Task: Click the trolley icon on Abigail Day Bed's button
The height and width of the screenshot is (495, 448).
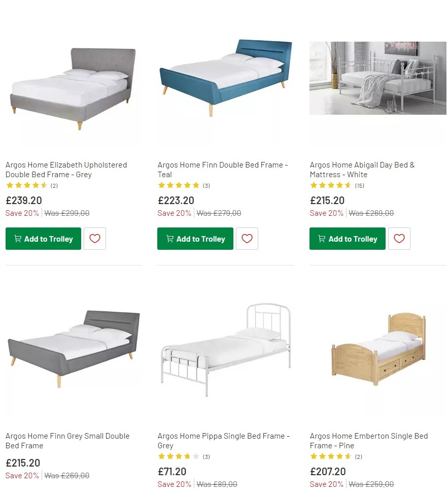Action: pyautogui.click(x=322, y=239)
